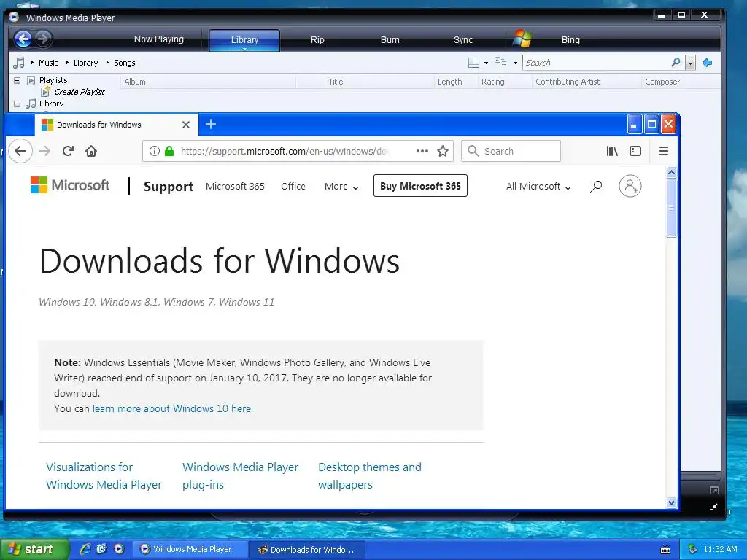Click the Firefox forward arrow
The image size is (747, 560).
pos(44,151)
